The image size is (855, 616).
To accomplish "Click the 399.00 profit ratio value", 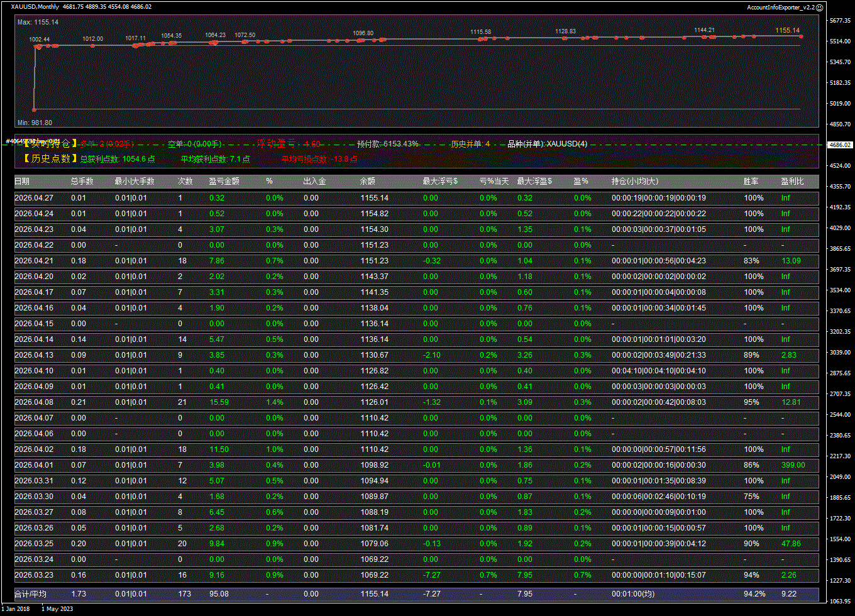I will [x=793, y=465].
